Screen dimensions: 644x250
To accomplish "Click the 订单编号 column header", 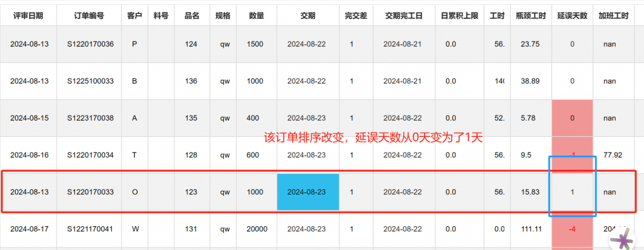I will (89, 16).
